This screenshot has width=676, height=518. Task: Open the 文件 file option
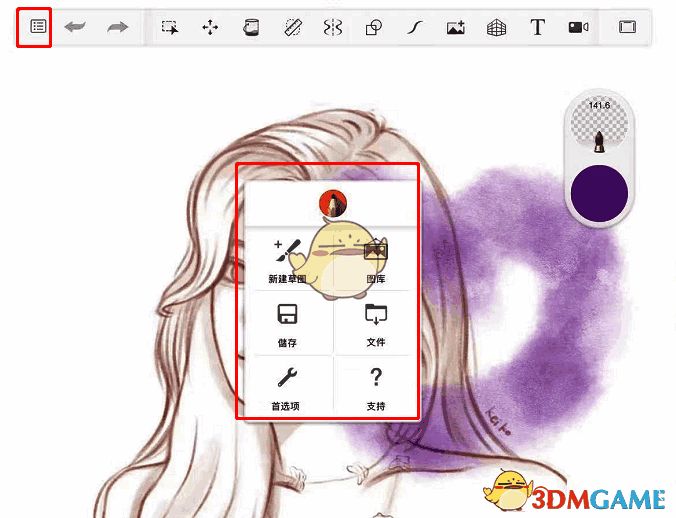376,325
